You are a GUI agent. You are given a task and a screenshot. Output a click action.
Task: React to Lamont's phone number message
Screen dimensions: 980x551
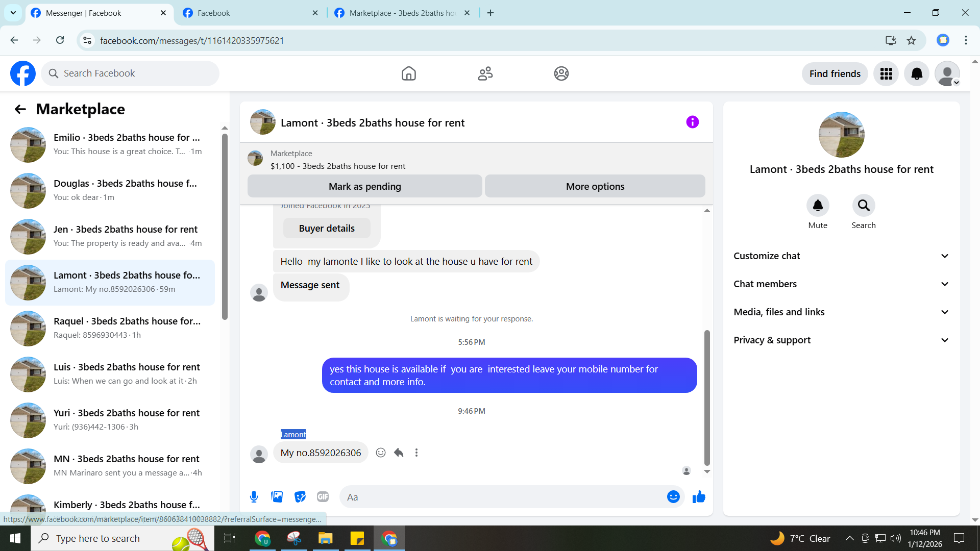tap(381, 453)
